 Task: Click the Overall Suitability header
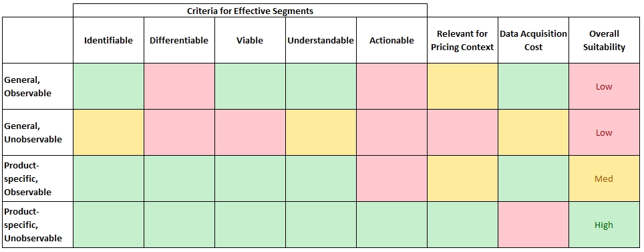pos(604,40)
